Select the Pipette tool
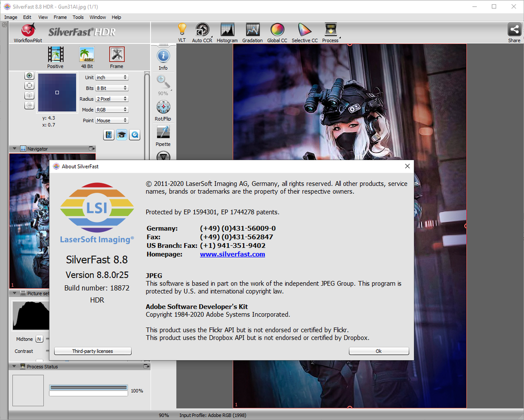The height and width of the screenshot is (420, 524). tap(163, 135)
